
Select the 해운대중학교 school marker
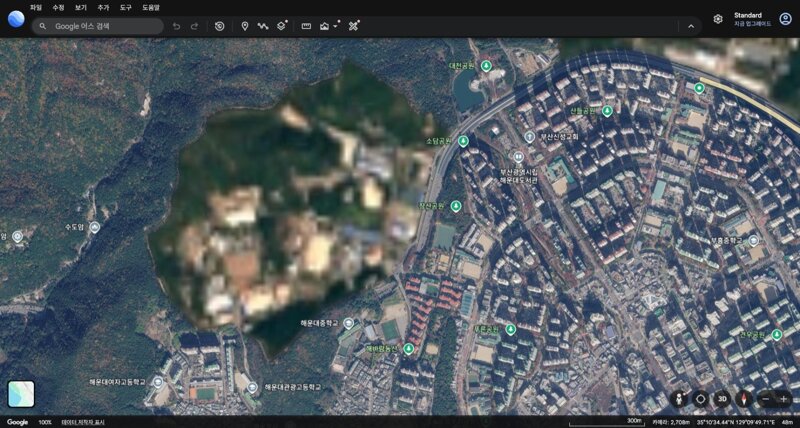(x=348, y=323)
